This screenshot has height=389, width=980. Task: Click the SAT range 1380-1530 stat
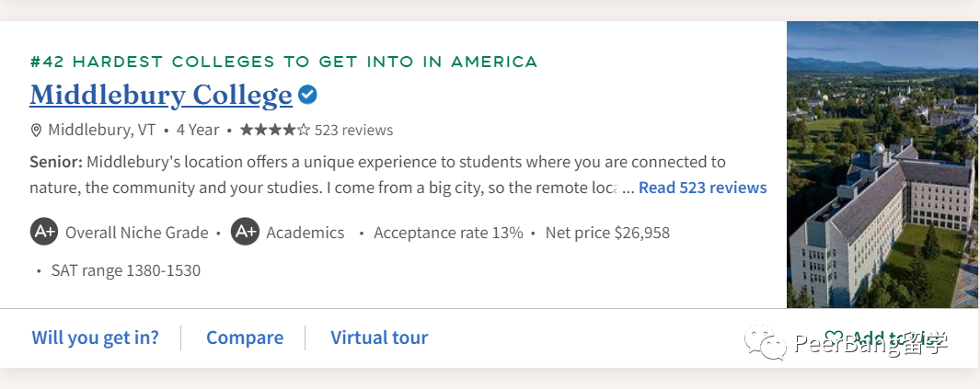point(126,270)
